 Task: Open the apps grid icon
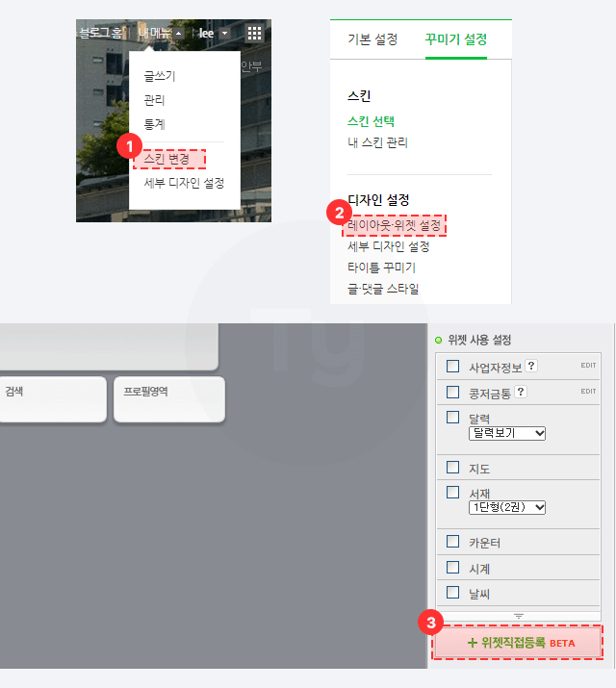pos(254,34)
